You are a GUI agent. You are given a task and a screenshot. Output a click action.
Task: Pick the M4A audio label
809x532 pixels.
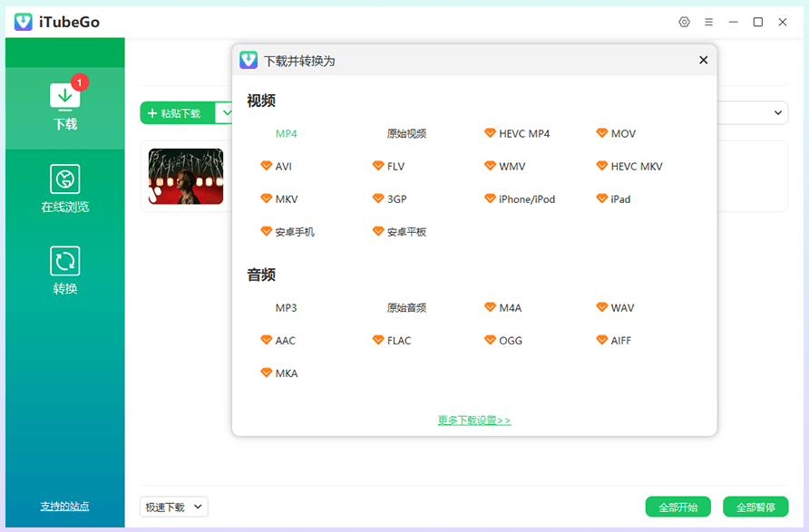click(511, 308)
